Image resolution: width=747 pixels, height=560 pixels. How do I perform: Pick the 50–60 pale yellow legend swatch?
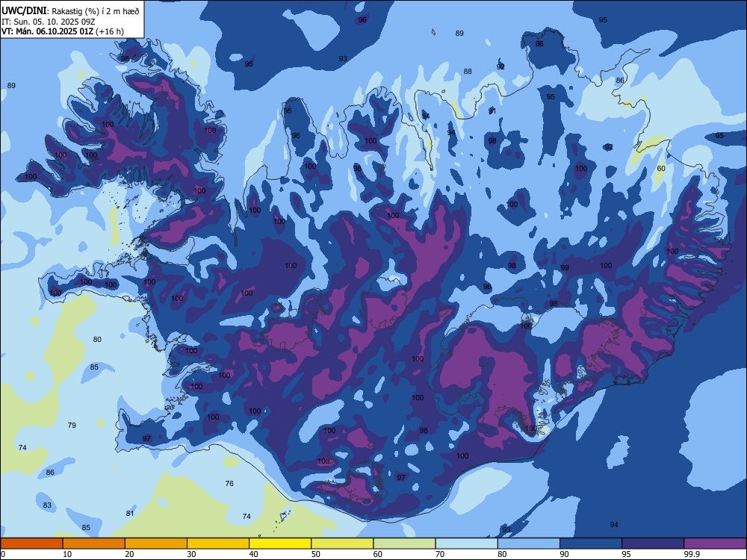pyautogui.click(x=342, y=544)
